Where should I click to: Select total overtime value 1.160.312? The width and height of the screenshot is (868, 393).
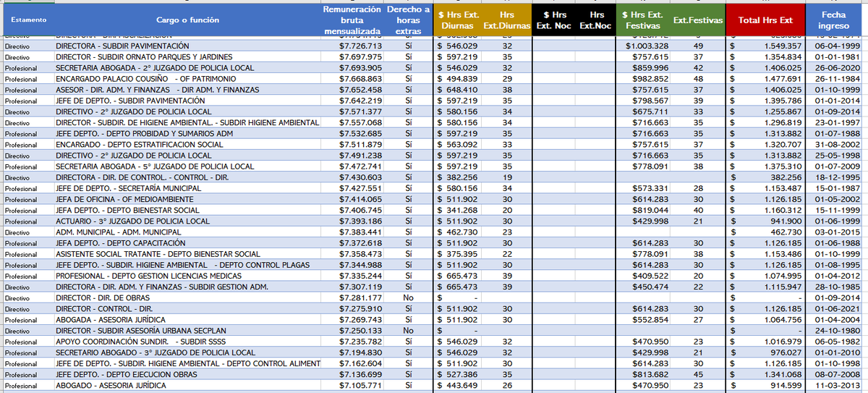tap(782, 210)
